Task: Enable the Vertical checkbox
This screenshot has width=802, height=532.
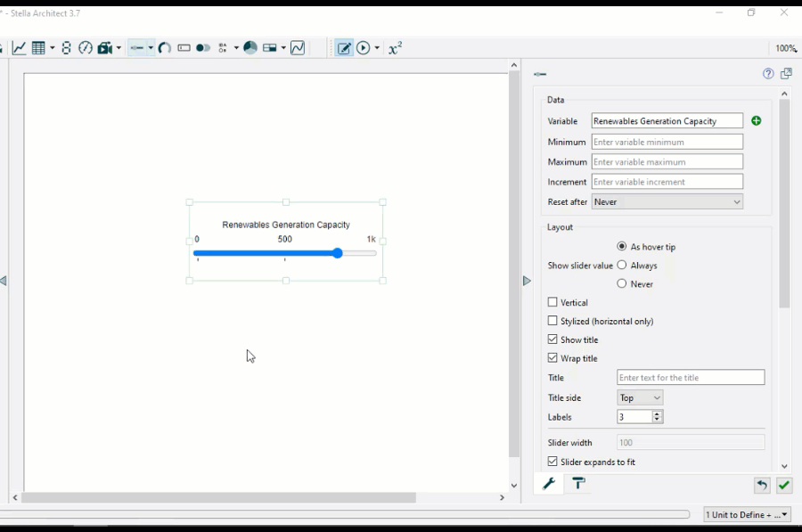Action: tap(552, 302)
